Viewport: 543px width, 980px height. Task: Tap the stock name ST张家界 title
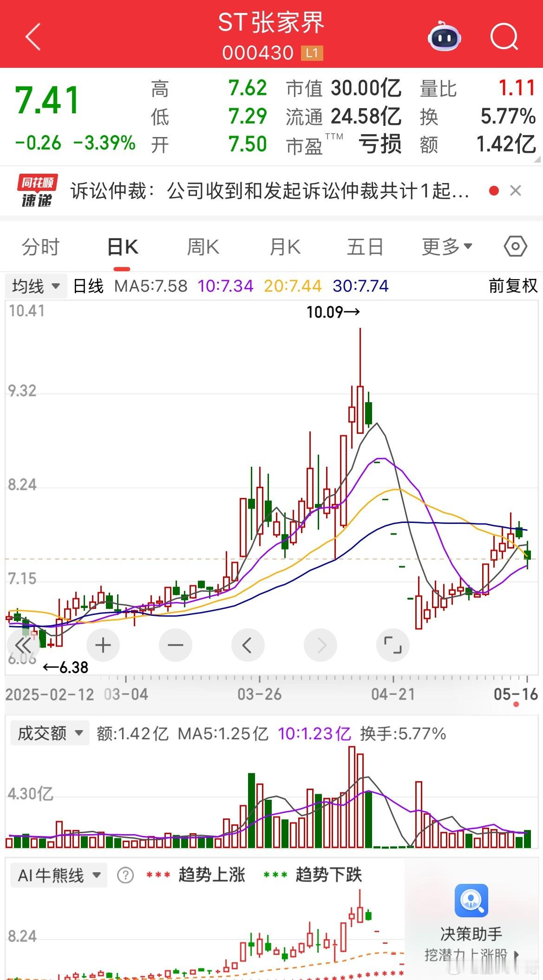(x=271, y=23)
